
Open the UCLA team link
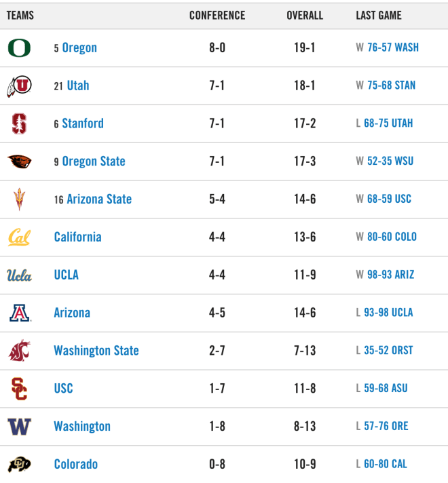tap(67, 275)
